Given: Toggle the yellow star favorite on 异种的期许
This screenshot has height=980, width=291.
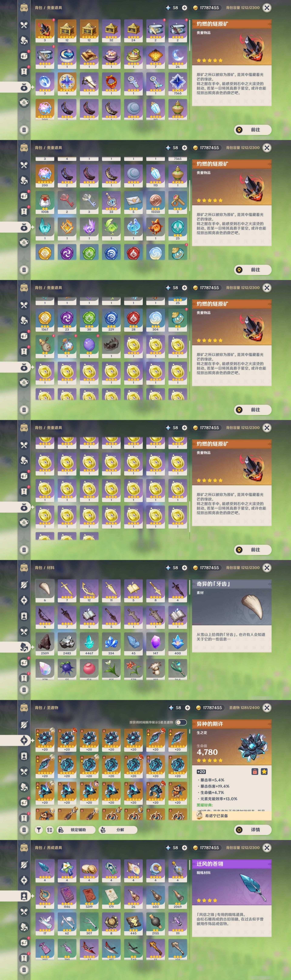Looking at the screenshot, I should pos(264,771).
